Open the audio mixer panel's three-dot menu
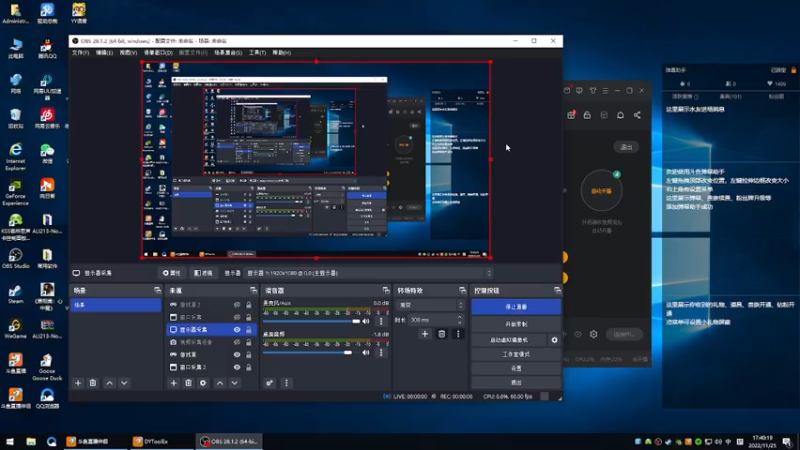Image resolution: width=800 pixels, height=450 pixels. [x=286, y=383]
